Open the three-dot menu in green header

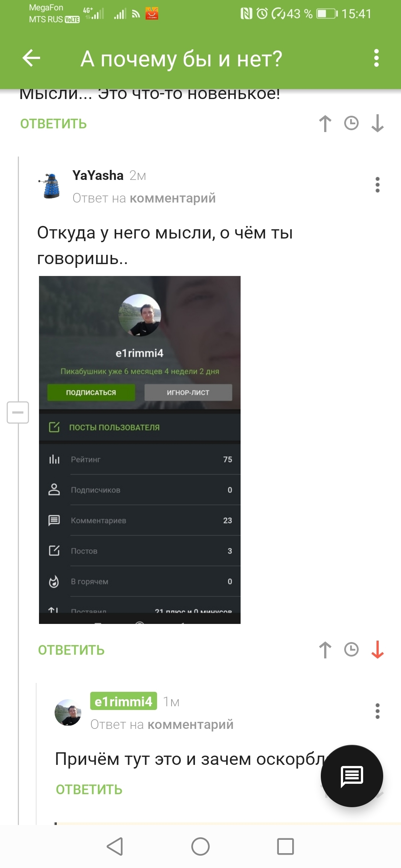(x=376, y=58)
